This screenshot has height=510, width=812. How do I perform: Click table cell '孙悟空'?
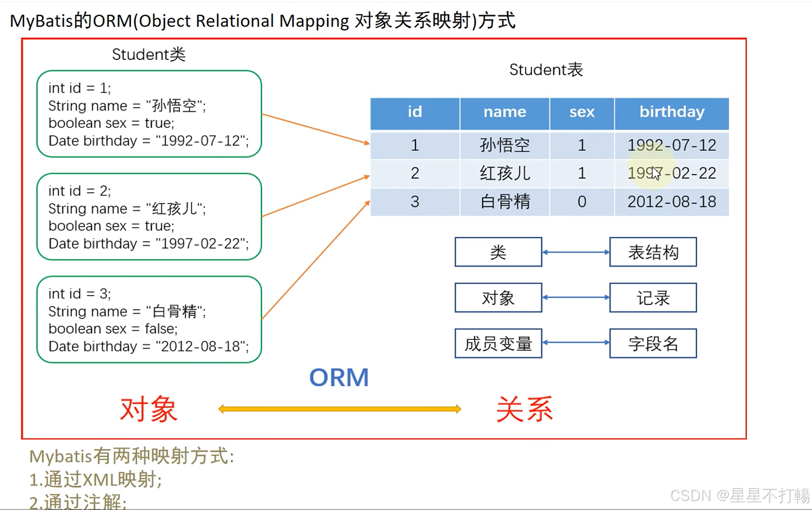(505, 145)
